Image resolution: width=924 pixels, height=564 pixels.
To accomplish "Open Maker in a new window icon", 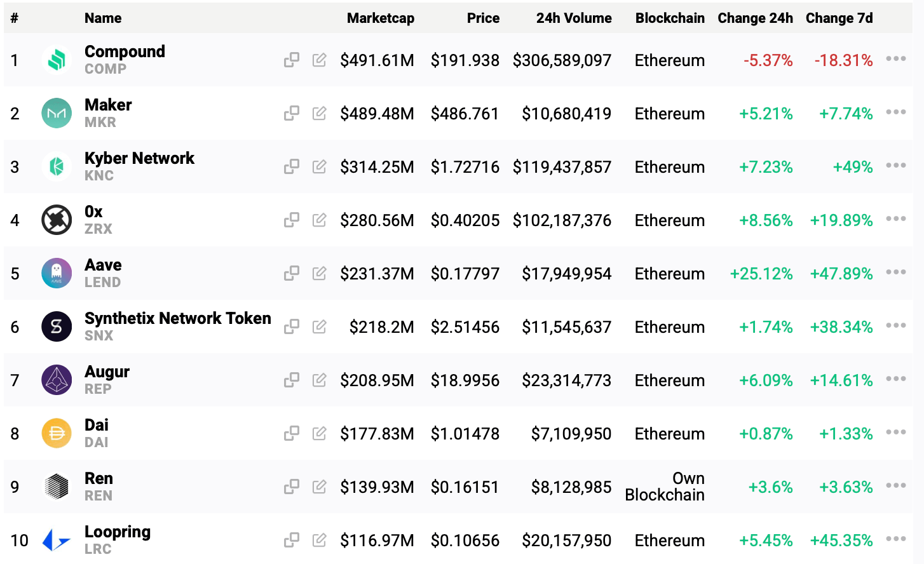I will [x=292, y=113].
